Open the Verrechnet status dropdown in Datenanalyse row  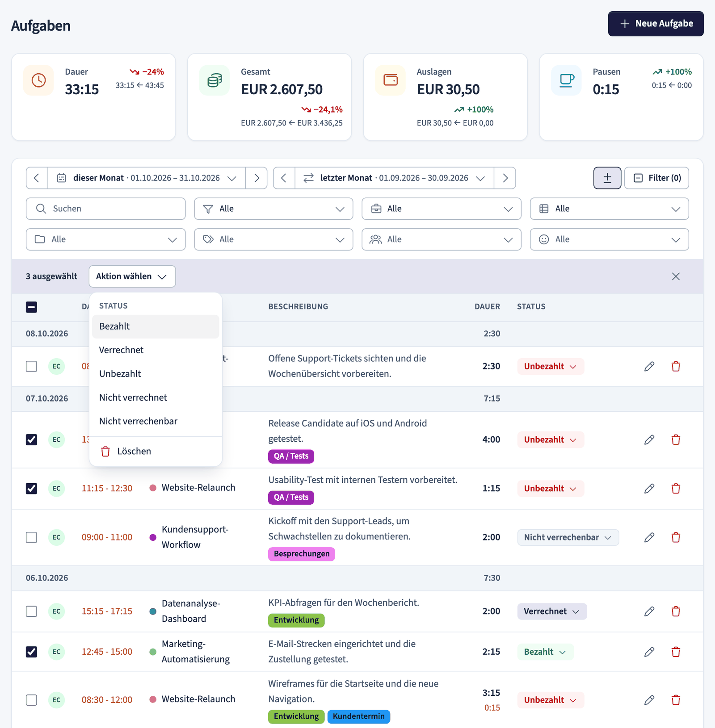pos(552,611)
